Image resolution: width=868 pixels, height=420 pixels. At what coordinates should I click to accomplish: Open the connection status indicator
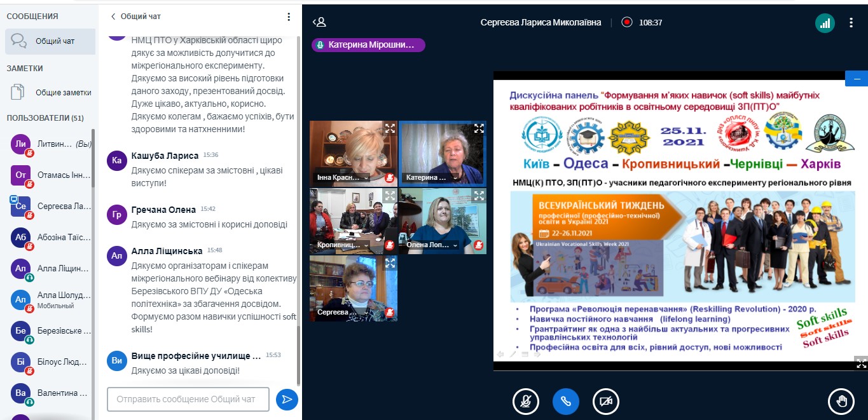click(x=825, y=24)
